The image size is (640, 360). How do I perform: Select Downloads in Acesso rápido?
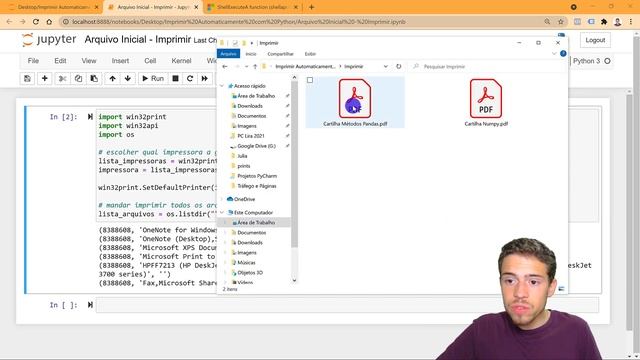pyautogui.click(x=250, y=106)
